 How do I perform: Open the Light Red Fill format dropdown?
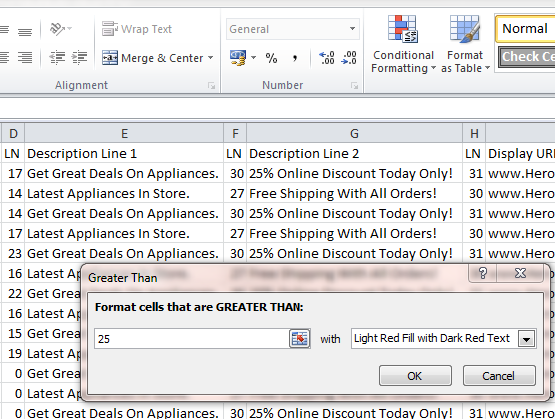pos(526,339)
